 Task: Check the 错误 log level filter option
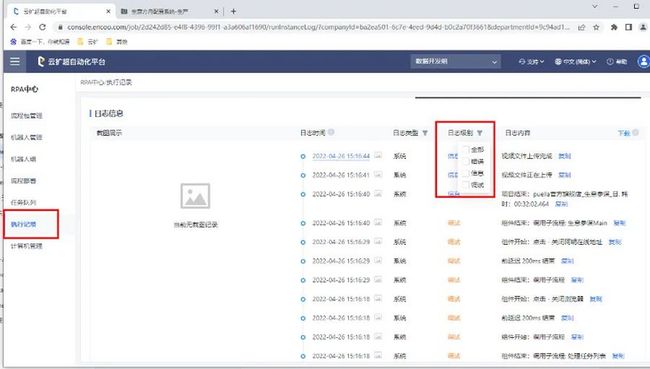(466, 161)
